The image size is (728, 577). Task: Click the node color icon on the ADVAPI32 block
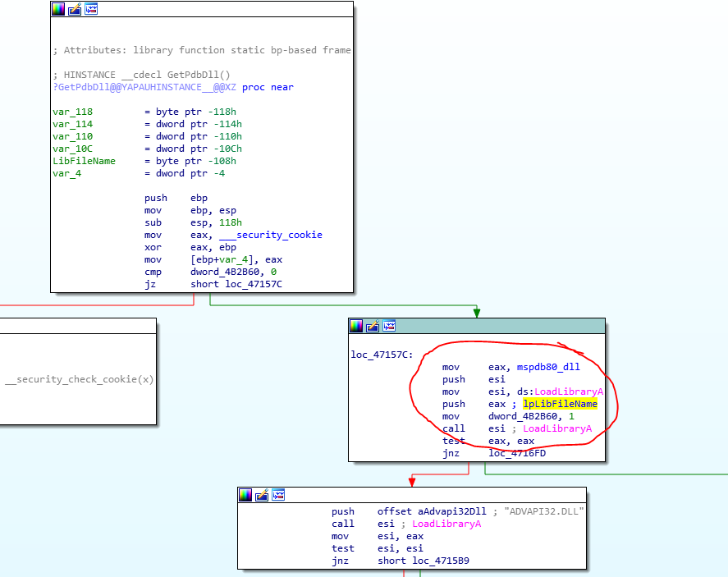coord(245,494)
